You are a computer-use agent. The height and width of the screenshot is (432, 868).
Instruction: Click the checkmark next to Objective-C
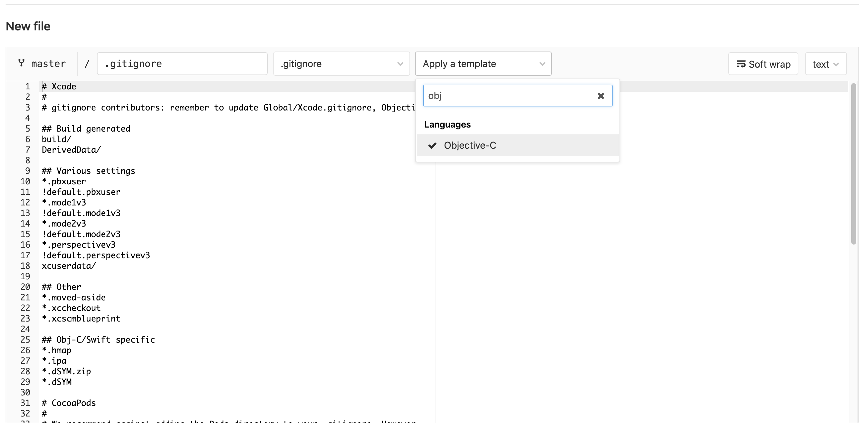[432, 146]
